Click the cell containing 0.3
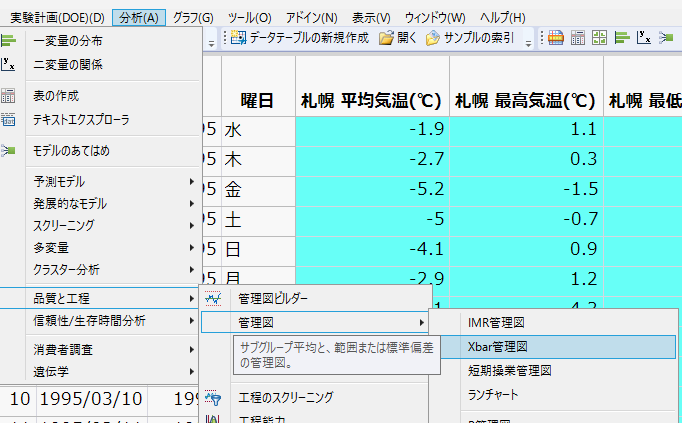This screenshot has width=682, height=423. pos(526,160)
